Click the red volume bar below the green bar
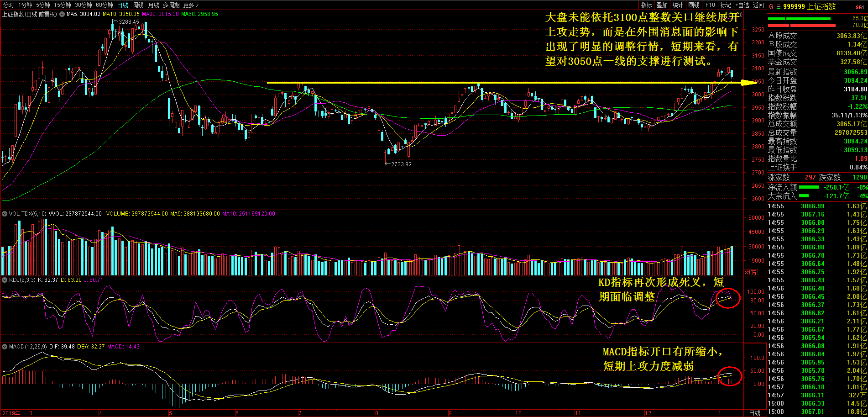The width and height of the screenshot is (868, 417). [x=802, y=26]
